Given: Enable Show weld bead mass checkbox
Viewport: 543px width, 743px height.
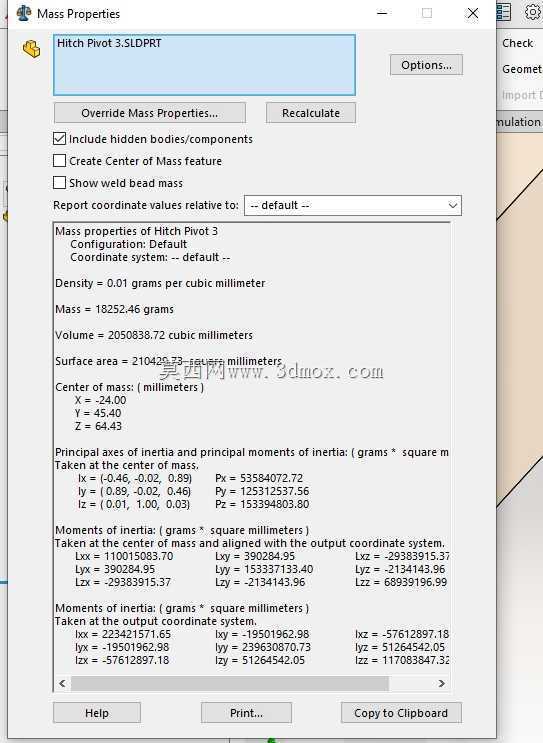Looking at the screenshot, I should [59, 182].
